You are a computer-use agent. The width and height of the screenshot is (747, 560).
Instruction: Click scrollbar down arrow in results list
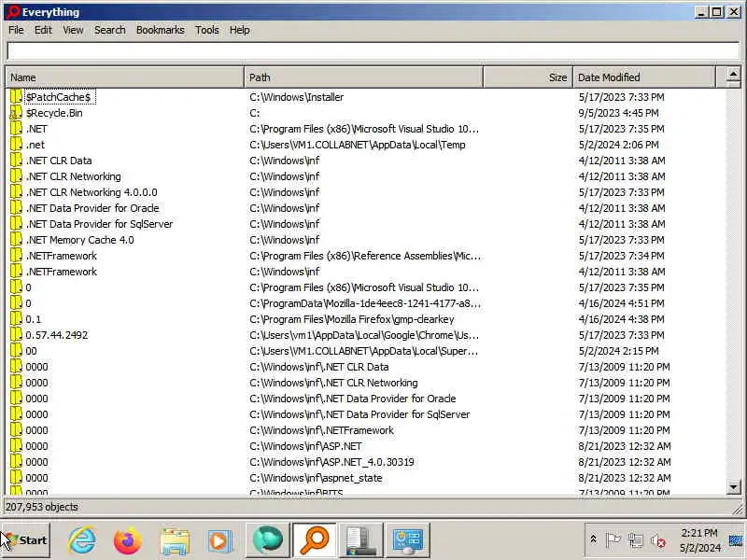733,486
